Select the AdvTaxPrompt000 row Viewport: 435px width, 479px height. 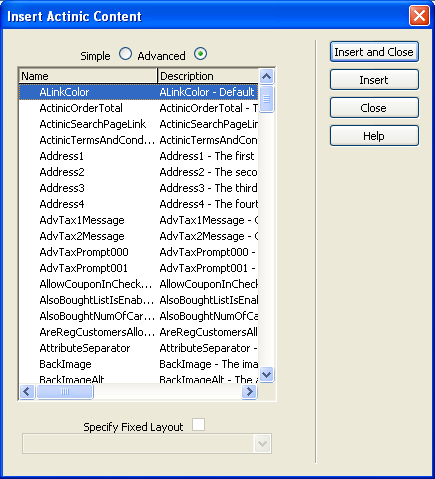pos(139,252)
